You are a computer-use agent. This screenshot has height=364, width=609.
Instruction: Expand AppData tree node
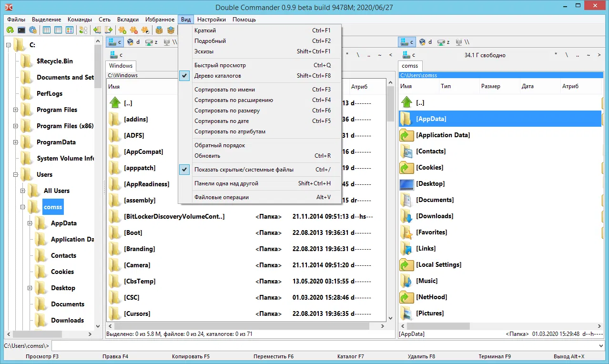pos(30,223)
